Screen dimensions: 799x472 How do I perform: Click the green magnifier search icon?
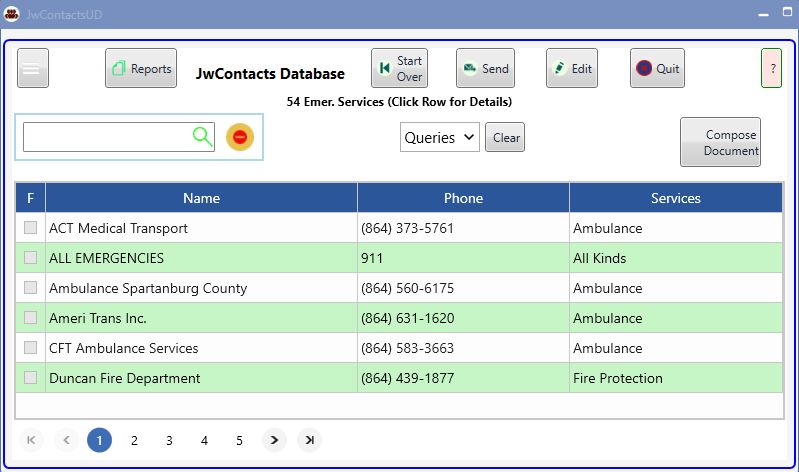click(x=202, y=137)
